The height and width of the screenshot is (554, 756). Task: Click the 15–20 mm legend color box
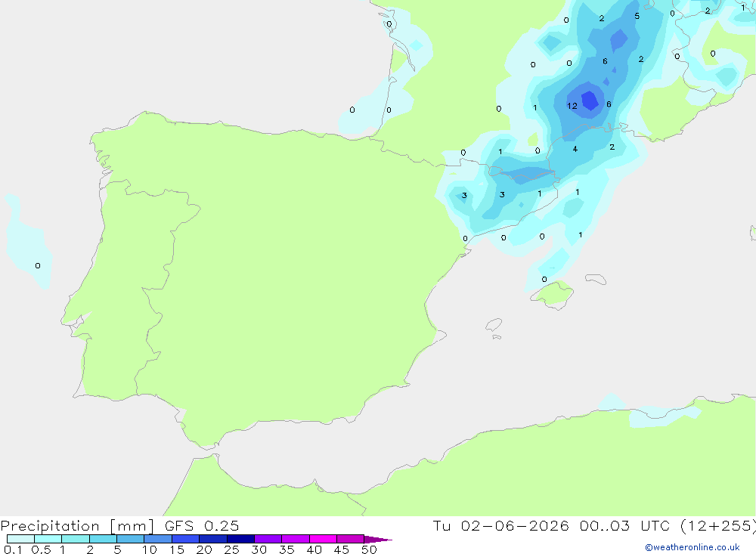tap(185, 539)
